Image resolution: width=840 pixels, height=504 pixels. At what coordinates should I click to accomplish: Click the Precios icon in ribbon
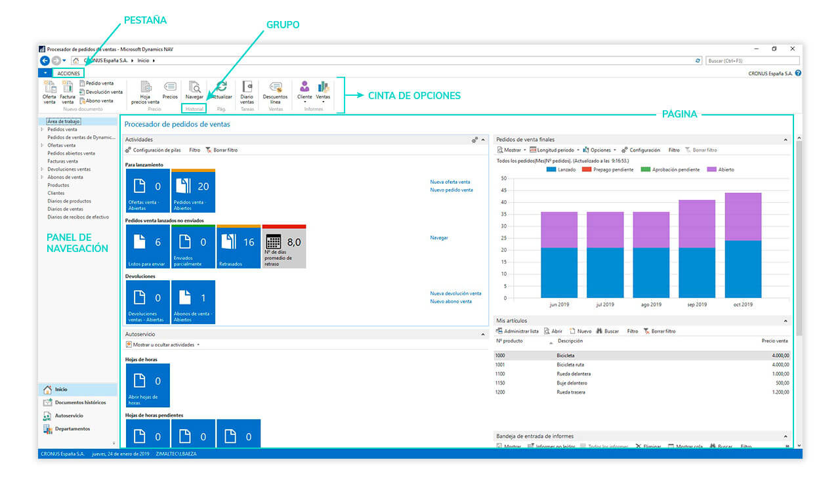click(170, 87)
